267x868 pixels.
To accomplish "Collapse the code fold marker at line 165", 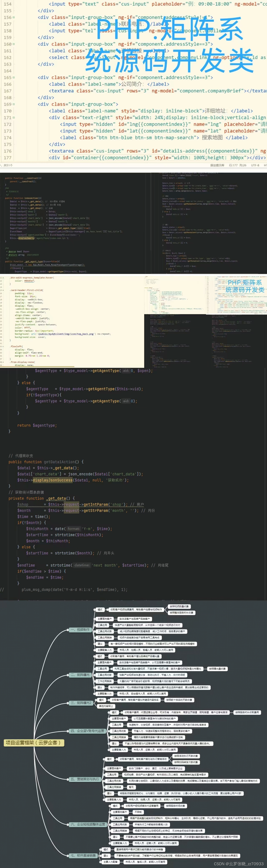I will [14, 77].
